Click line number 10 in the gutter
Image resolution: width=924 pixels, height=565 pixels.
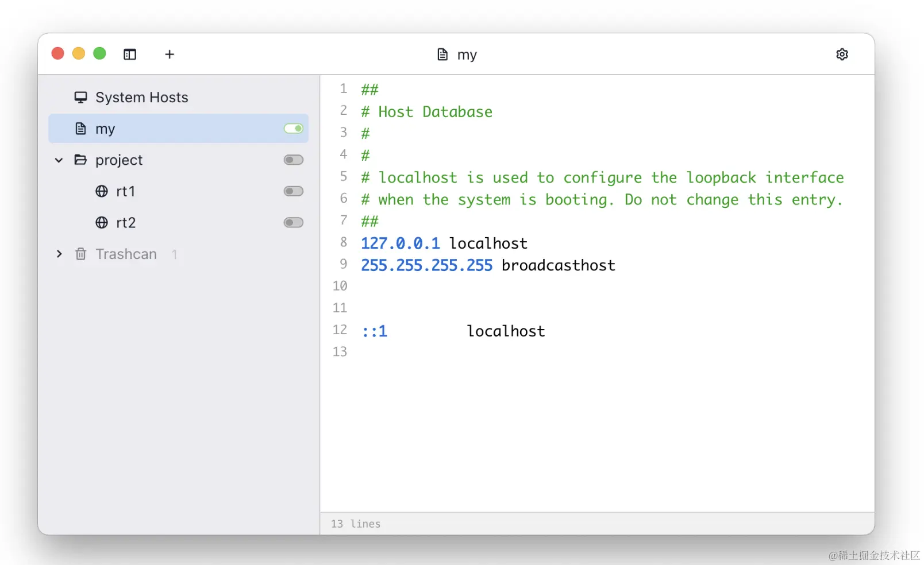pyautogui.click(x=340, y=286)
